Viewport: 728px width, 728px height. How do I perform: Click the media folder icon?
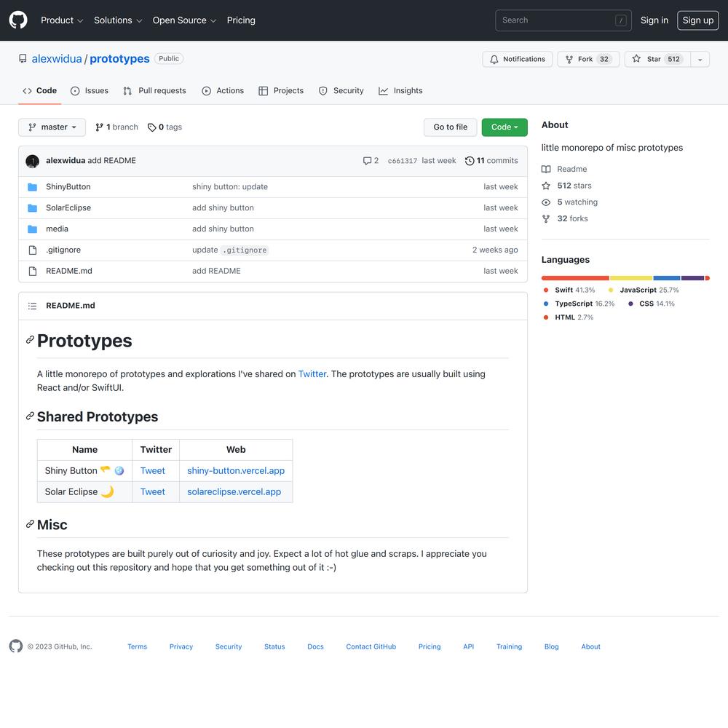33,229
